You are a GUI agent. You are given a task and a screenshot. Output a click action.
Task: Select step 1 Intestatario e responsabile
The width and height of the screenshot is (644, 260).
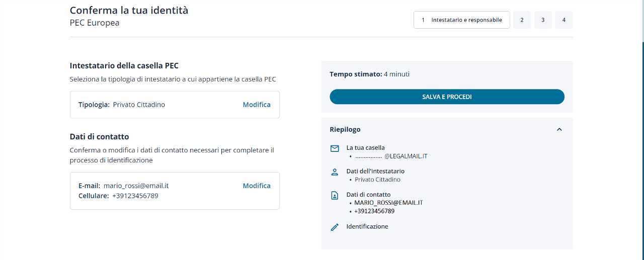pyautogui.click(x=461, y=20)
